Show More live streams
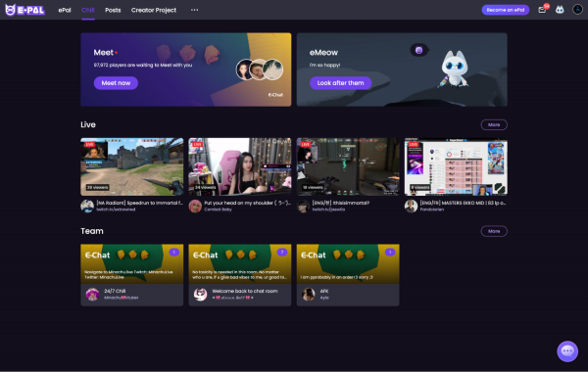 point(494,124)
